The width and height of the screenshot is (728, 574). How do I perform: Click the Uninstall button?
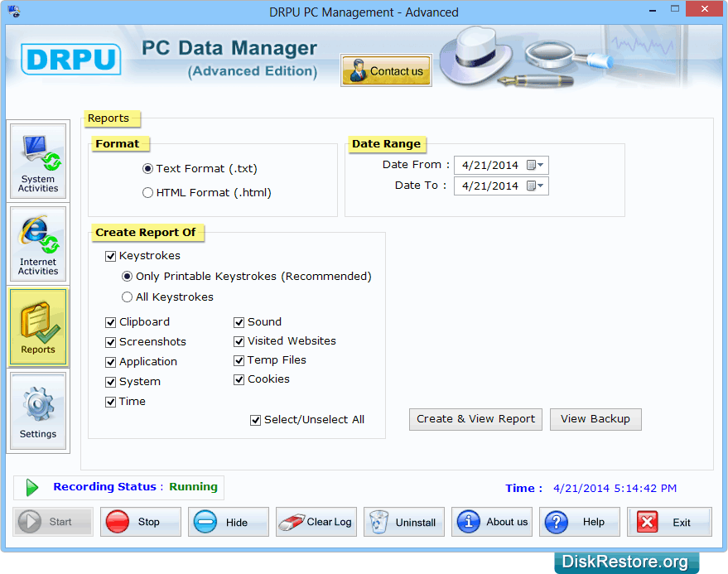pos(404,522)
